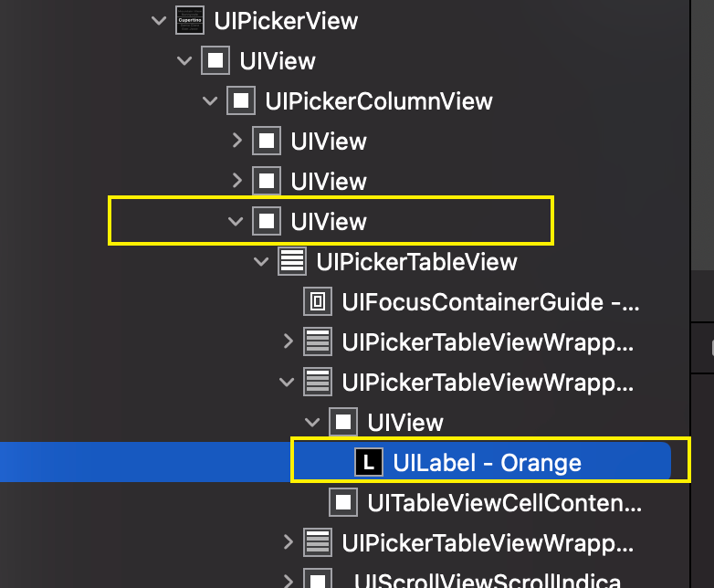714x588 pixels.
Task: Collapse the UIView that contains UILabel - Orange
Action: pos(314,422)
